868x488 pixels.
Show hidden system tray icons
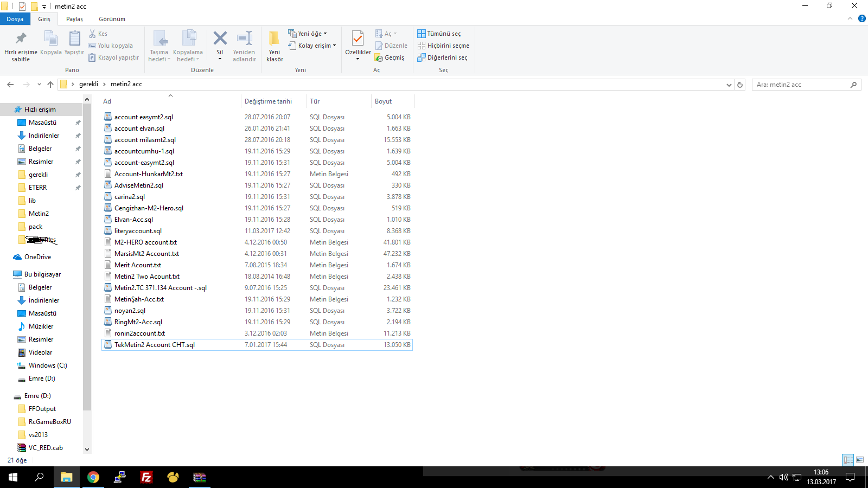(770, 477)
